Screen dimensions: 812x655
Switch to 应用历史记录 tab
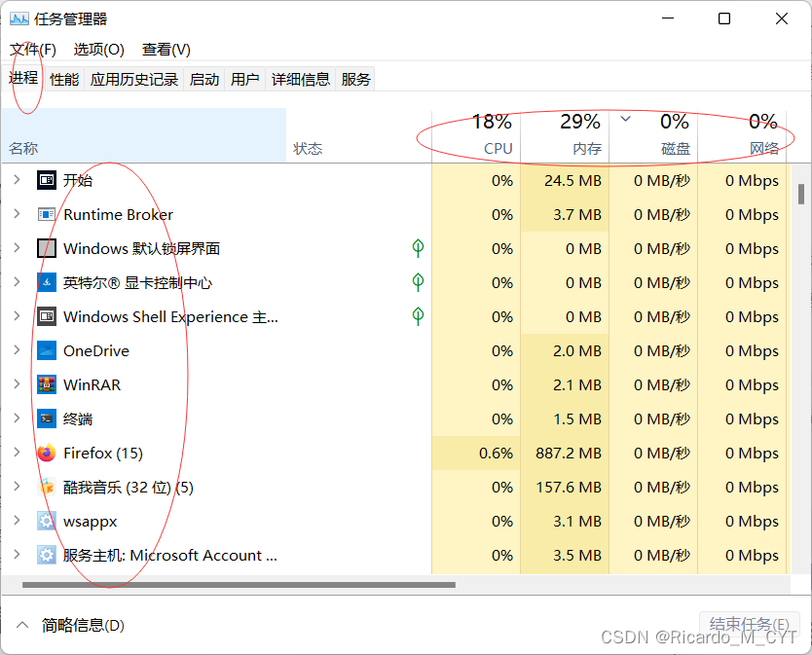point(134,79)
